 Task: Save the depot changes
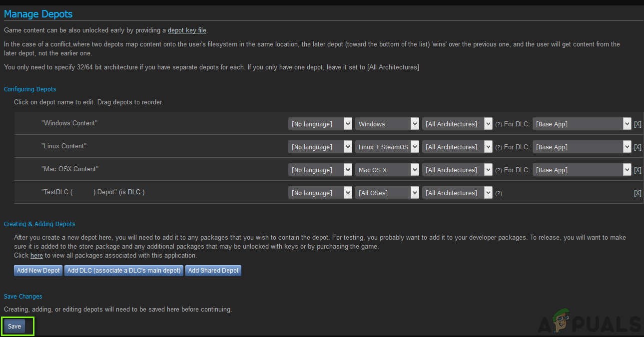(x=14, y=326)
